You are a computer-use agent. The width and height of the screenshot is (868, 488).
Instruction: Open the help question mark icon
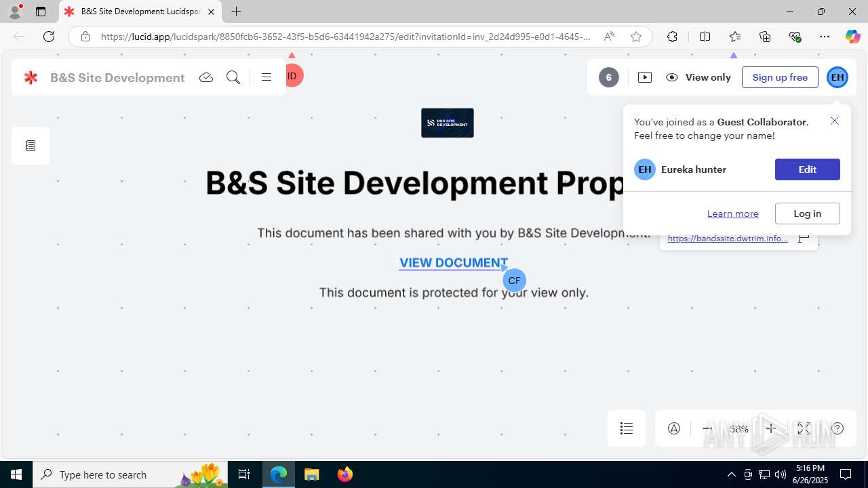(x=837, y=428)
